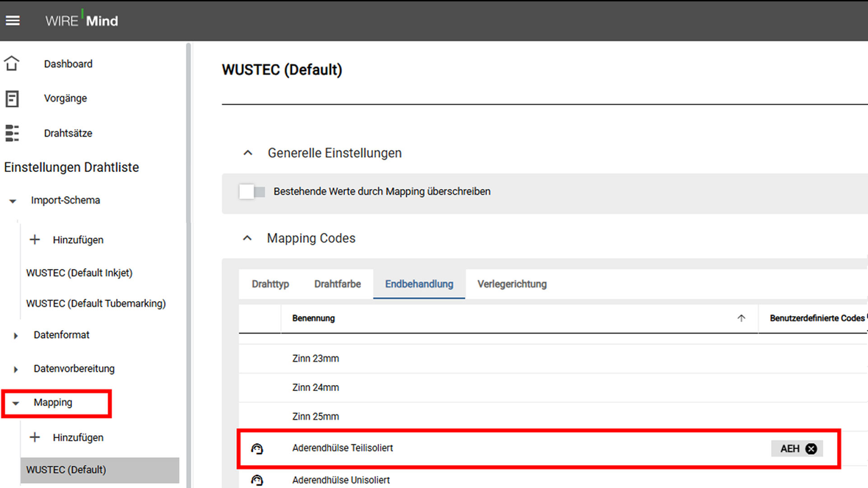The width and height of the screenshot is (868, 488).
Task: Click the Datenformat label
Action: pyautogui.click(x=62, y=334)
